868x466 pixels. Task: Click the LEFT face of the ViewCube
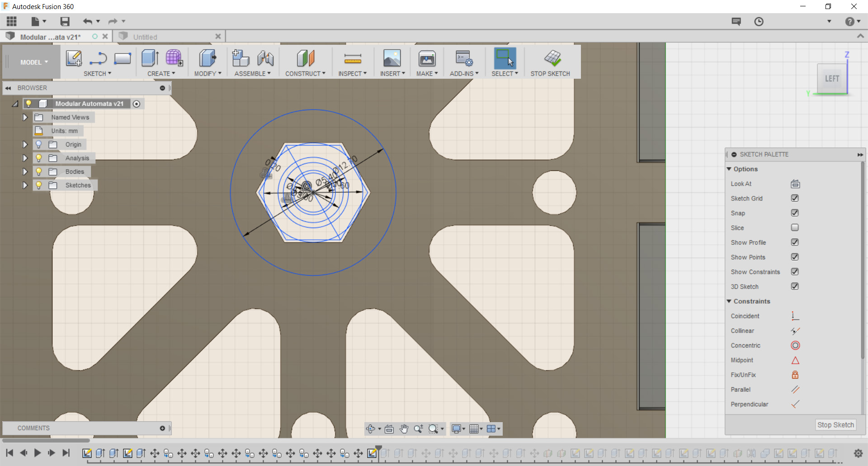[832, 79]
